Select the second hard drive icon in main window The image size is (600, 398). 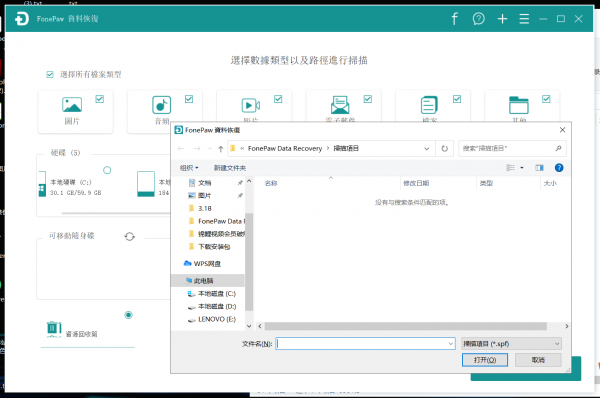[146, 184]
